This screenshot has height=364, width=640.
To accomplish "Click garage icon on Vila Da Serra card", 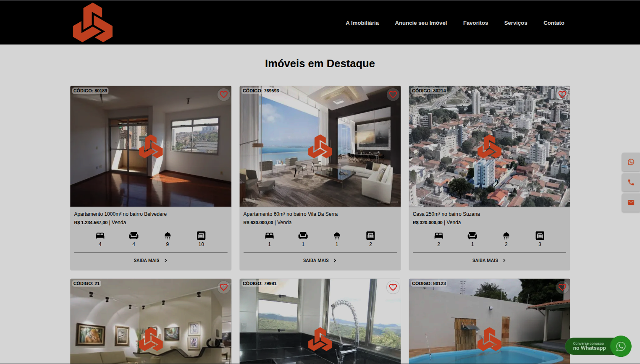I will [370, 236].
